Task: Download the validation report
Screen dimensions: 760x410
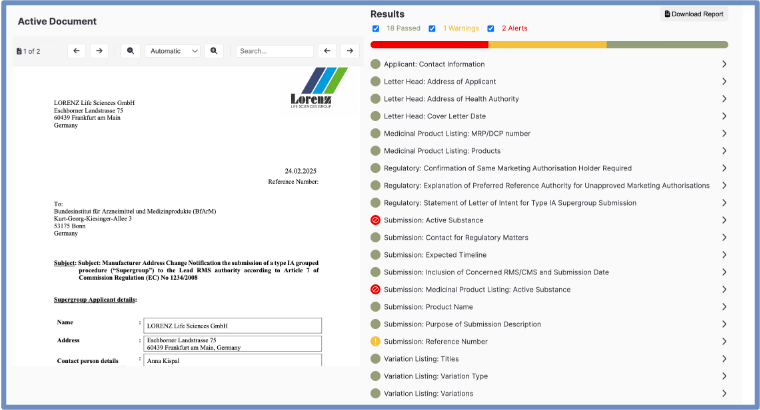Action: click(694, 14)
